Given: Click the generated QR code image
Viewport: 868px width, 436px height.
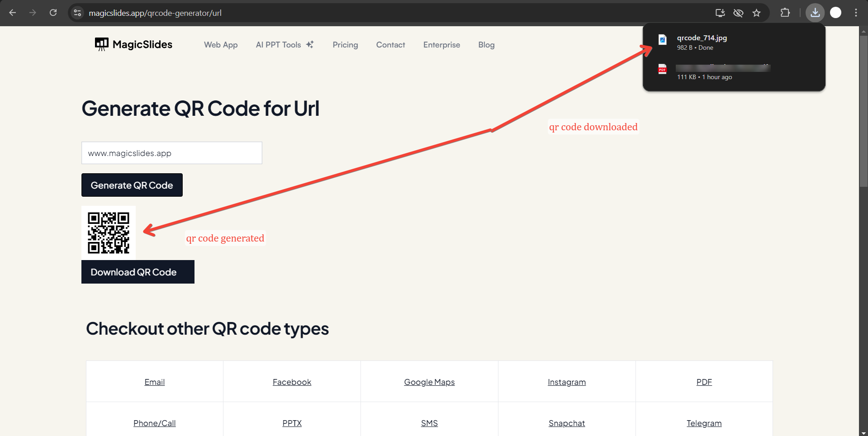Looking at the screenshot, I should pyautogui.click(x=109, y=232).
